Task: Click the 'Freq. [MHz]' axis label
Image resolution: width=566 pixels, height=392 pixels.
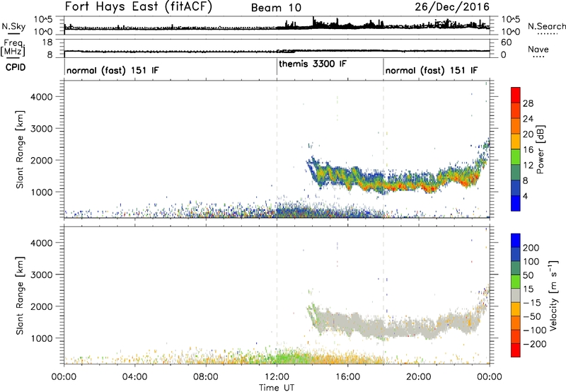Action: [13, 47]
